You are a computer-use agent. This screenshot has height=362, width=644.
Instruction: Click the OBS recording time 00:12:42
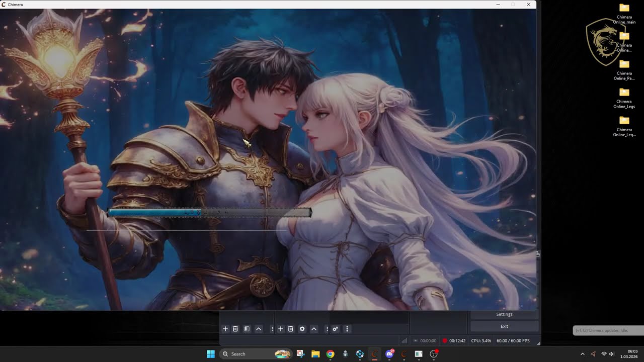coord(457,341)
